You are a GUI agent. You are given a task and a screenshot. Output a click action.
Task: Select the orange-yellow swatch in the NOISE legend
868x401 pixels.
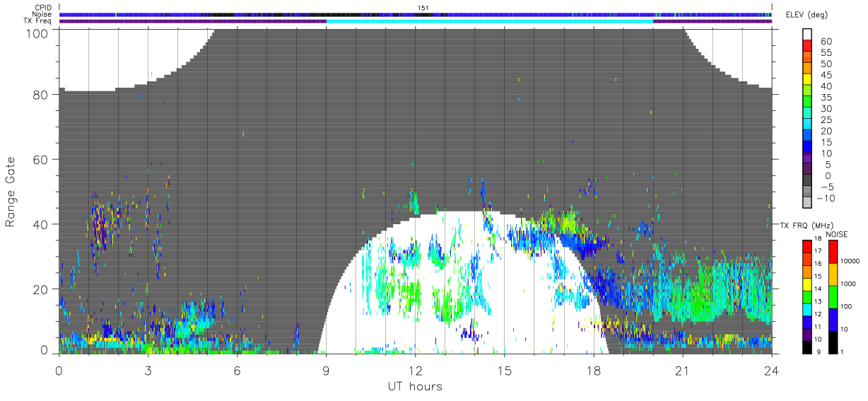pyautogui.click(x=833, y=274)
